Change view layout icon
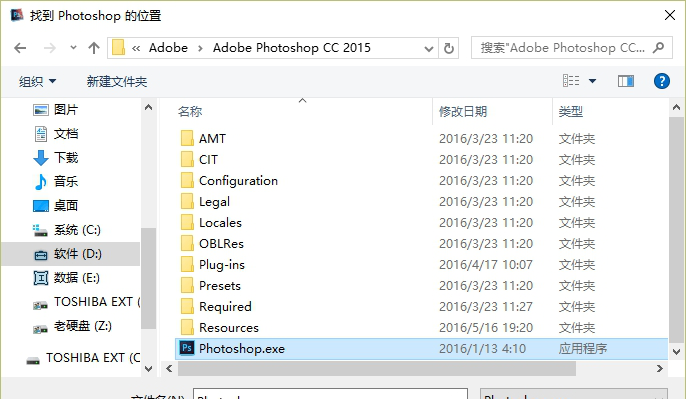Viewport: 686px width, 414px height. (x=571, y=81)
